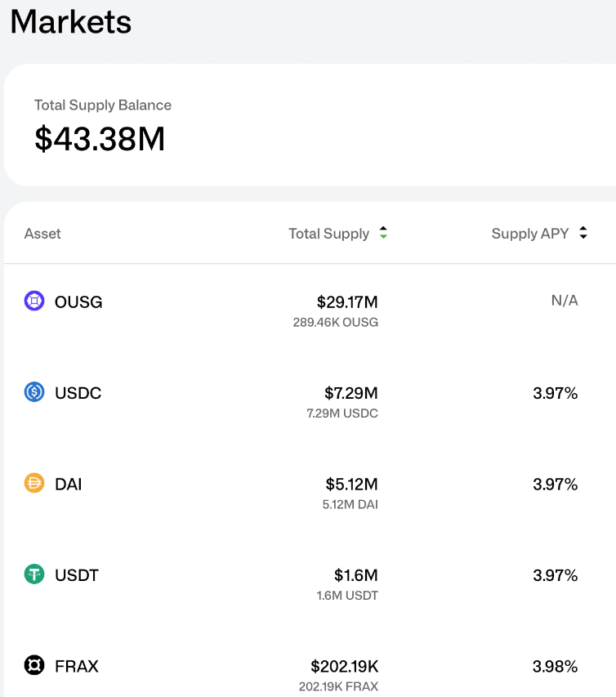Click the $43.38M total supply balance
This screenshot has width=616, height=697.
100,139
